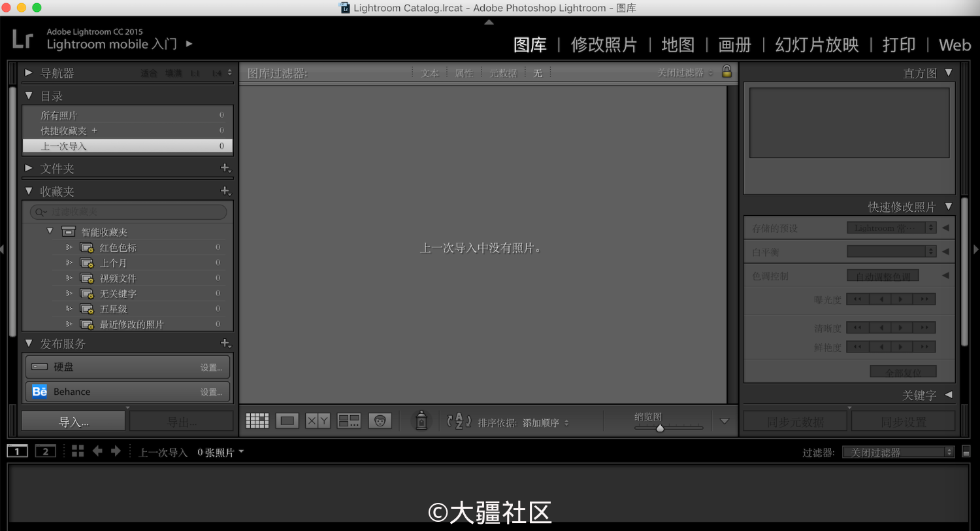Toggle 填满 zoom mode in Navigator bar
This screenshot has width=980, height=531.
pos(173,73)
